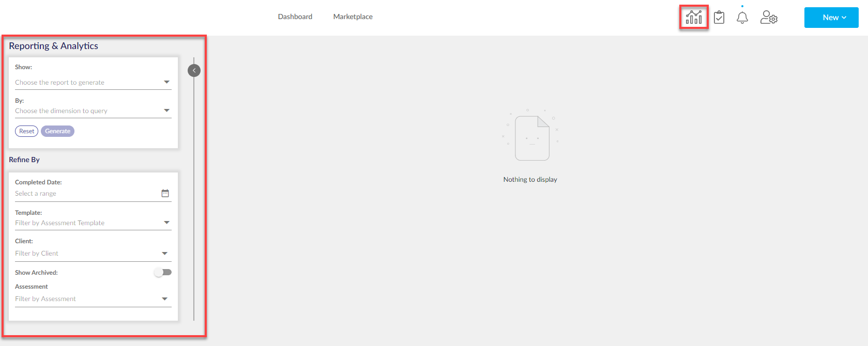Go to the Dashboard tab

click(295, 17)
